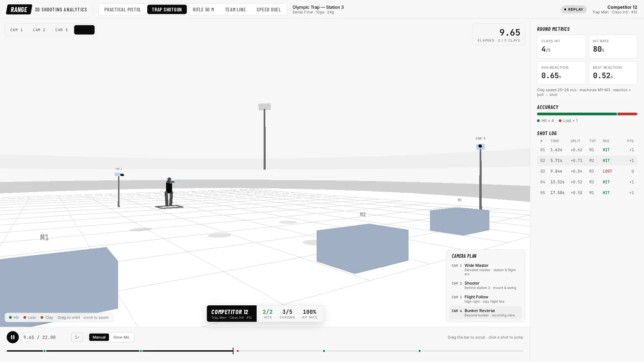644x362 pixels.
Task: Click the REPLAY status badge
Action: click(574, 9)
